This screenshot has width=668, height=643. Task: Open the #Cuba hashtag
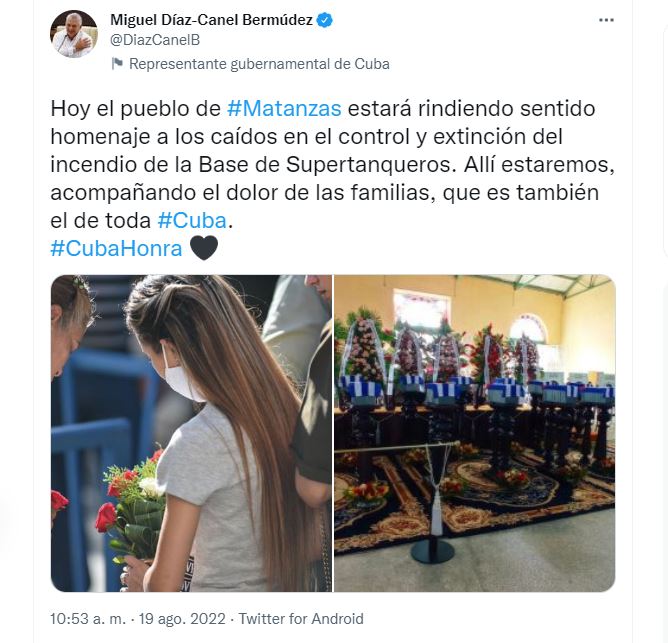pyautogui.click(x=192, y=220)
